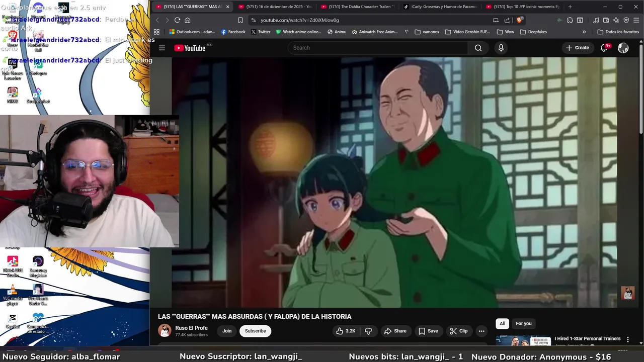
Task: Like the video with thumbs up
Action: 346,331
